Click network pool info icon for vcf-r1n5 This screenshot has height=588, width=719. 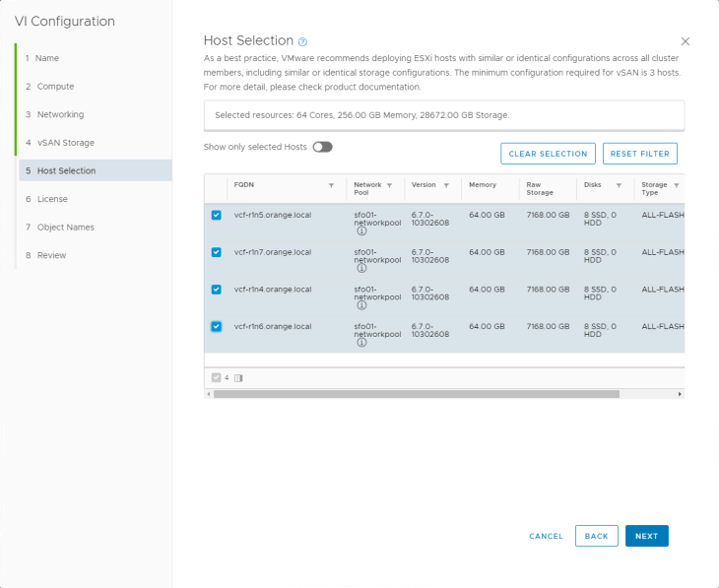coord(361,230)
